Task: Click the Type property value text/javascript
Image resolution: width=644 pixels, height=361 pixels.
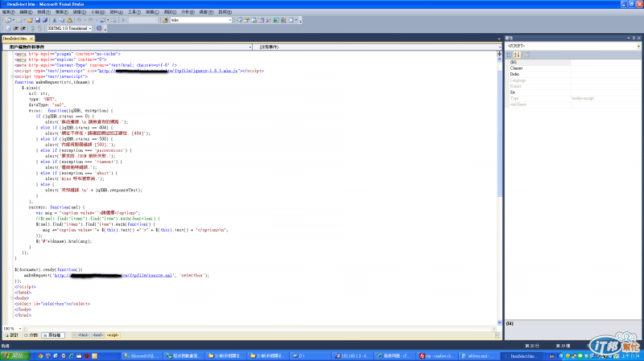Action: 583,98
